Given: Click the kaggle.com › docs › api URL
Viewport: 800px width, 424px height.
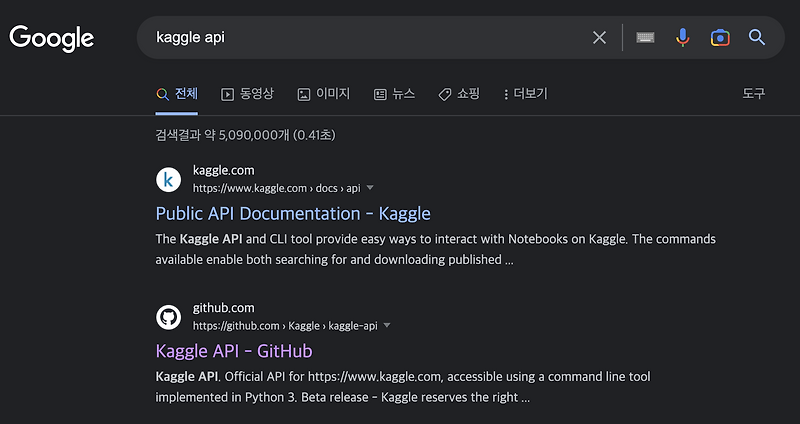Looking at the screenshot, I should pyautogui.click(x=277, y=188).
